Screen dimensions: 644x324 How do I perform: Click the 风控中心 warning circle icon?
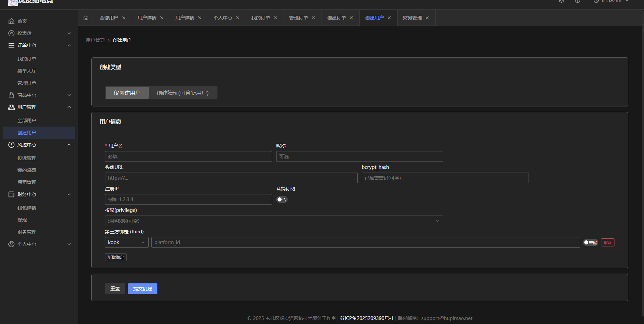point(11,145)
